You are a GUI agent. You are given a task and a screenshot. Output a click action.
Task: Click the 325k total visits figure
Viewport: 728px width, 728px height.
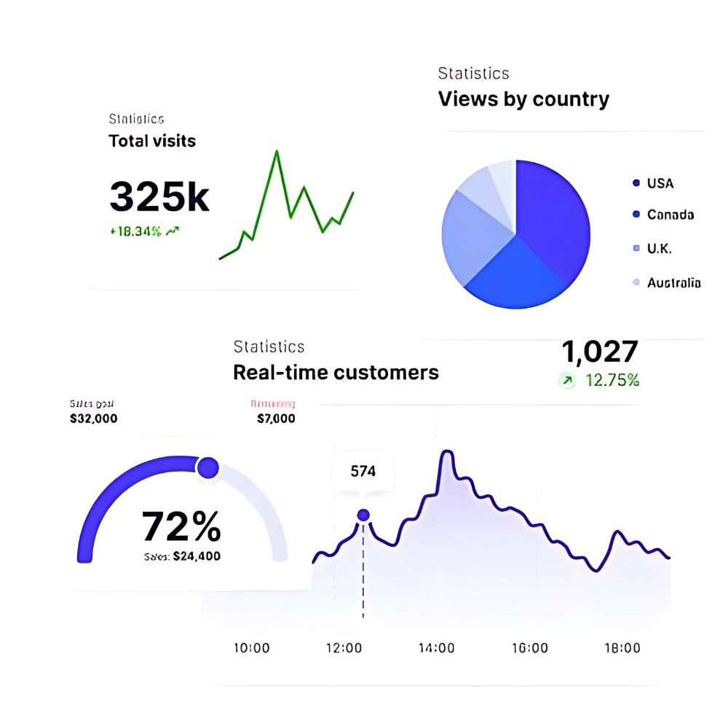coord(159,197)
